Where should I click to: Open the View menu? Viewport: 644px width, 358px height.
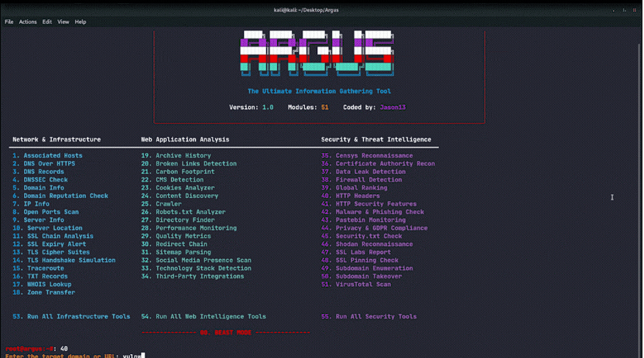[x=63, y=22]
